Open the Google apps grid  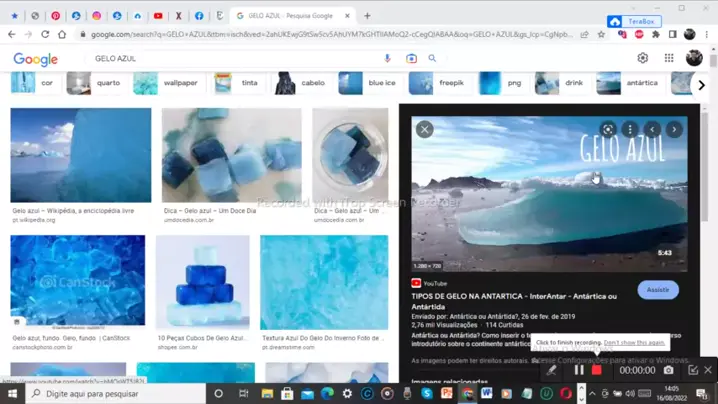(669, 58)
